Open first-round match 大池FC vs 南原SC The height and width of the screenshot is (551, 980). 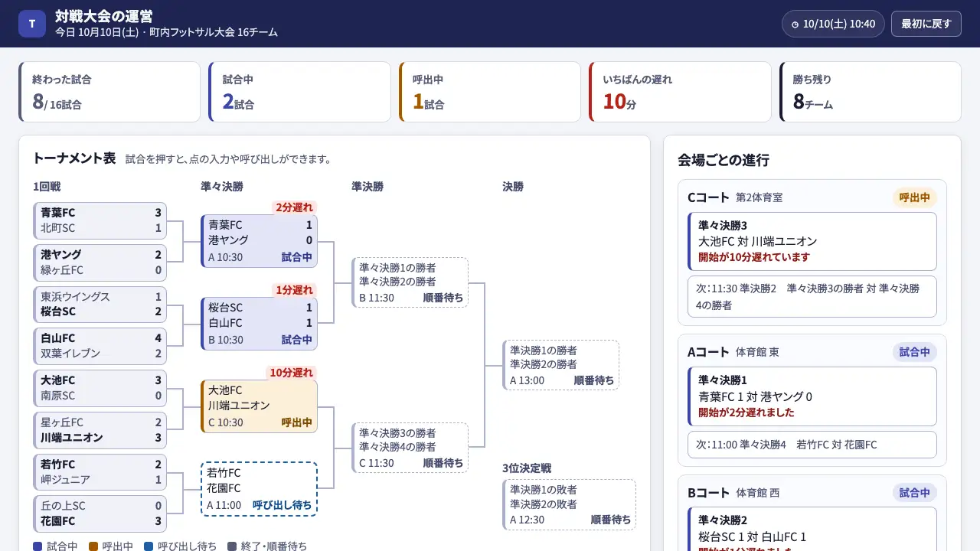[100, 388]
